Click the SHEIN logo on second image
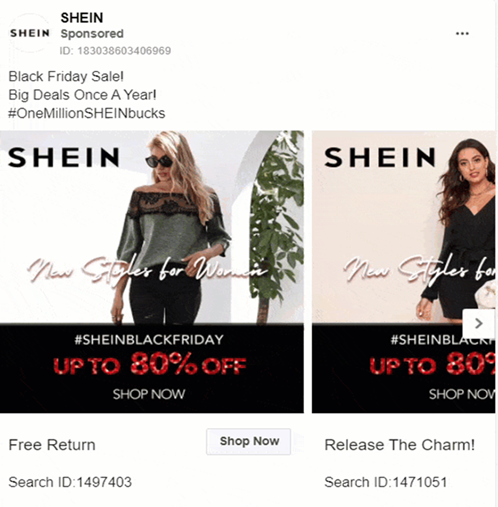 (380, 157)
